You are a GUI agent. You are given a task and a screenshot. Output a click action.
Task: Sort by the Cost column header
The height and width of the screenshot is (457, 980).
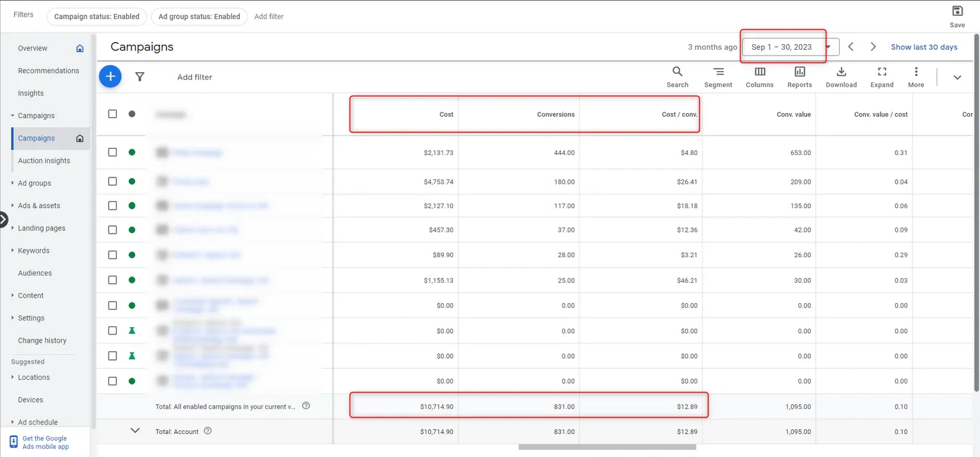click(x=447, y=114)
